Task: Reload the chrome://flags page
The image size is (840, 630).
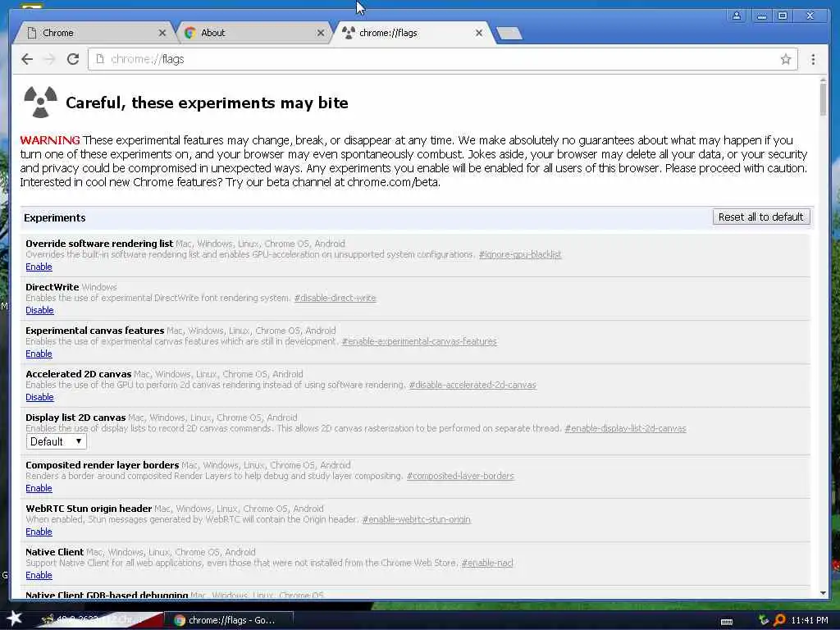Action: 73,59
